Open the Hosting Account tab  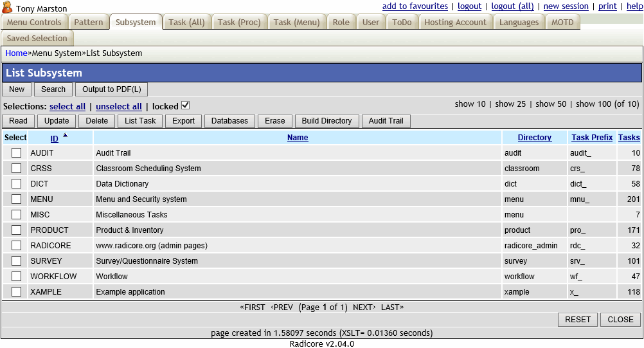tap(455, 22)
